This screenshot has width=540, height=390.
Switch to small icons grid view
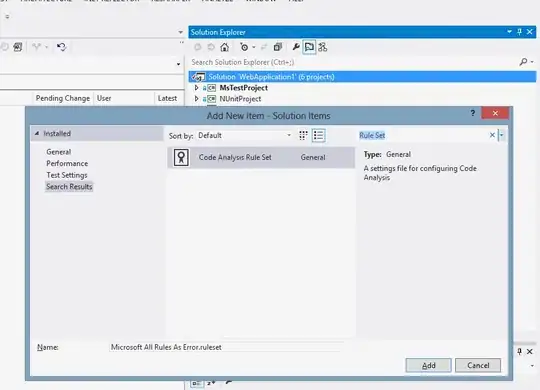(303, 135)
